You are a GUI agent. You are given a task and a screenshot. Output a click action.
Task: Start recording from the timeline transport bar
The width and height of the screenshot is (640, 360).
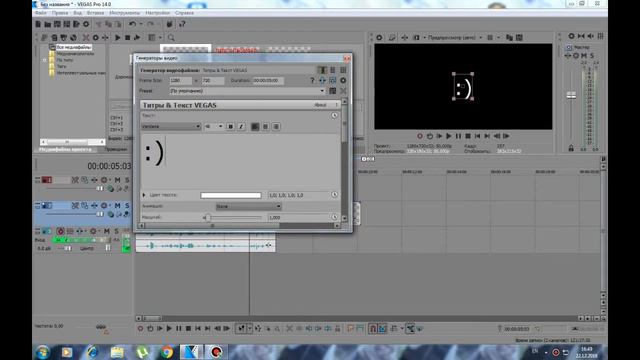(x=140, y=328)
